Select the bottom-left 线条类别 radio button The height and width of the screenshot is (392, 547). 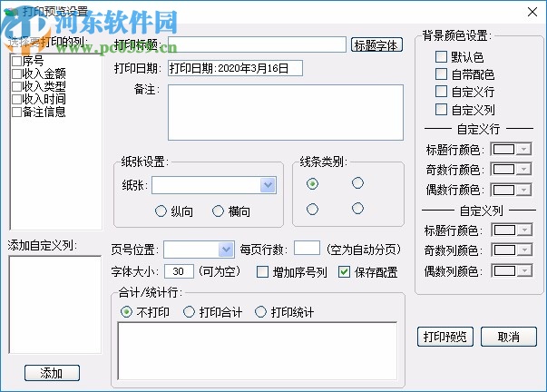[x=312, y=209]
